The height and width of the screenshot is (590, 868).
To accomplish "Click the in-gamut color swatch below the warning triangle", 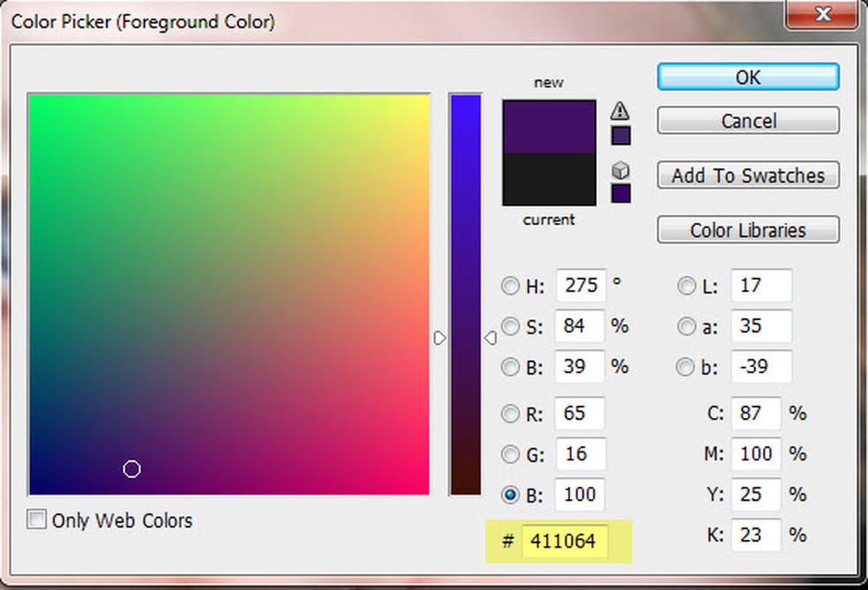I will tap(621, 136).
